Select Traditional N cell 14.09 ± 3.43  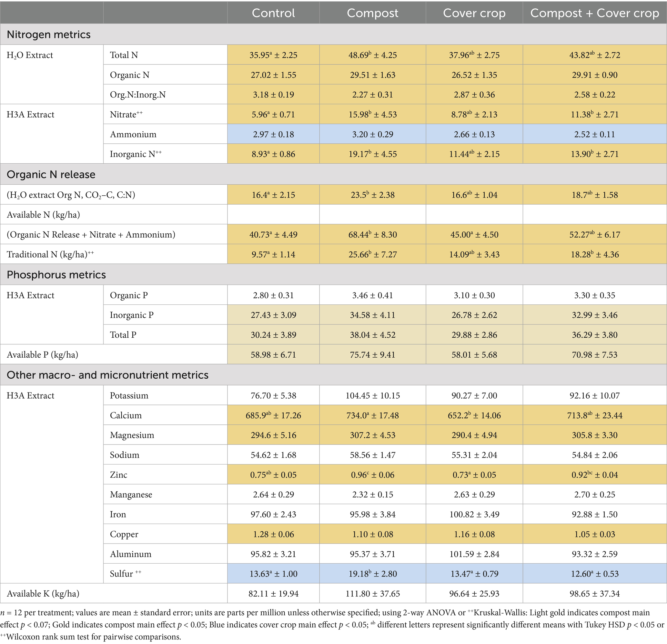[474, 254]
